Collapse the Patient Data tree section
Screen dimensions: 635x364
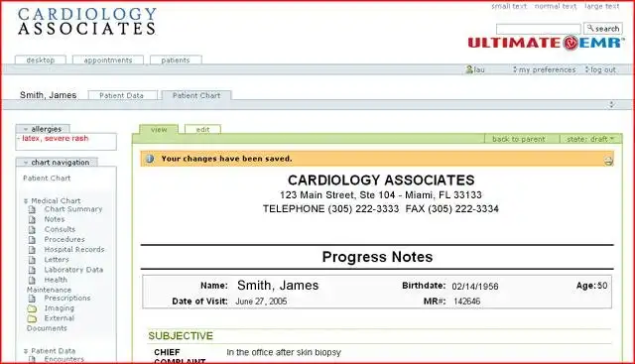(x=26, y=351)
